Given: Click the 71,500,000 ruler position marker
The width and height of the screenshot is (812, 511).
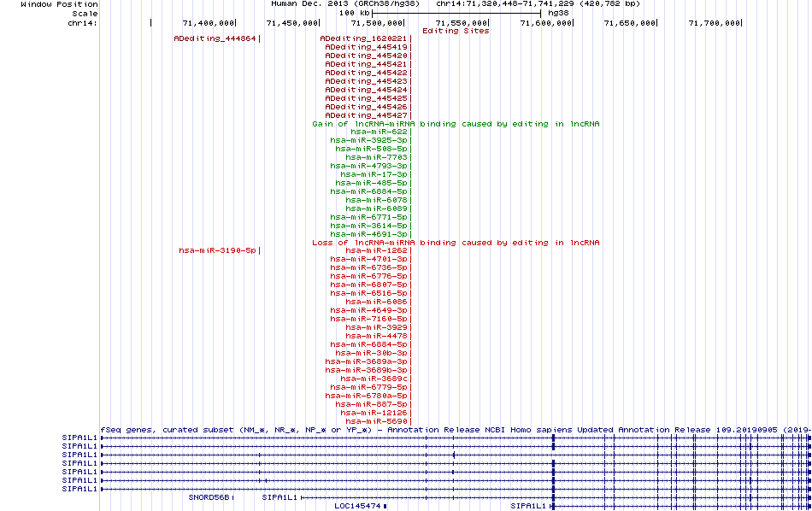Looking at the screenshot, I should click(x=376, y=23).
